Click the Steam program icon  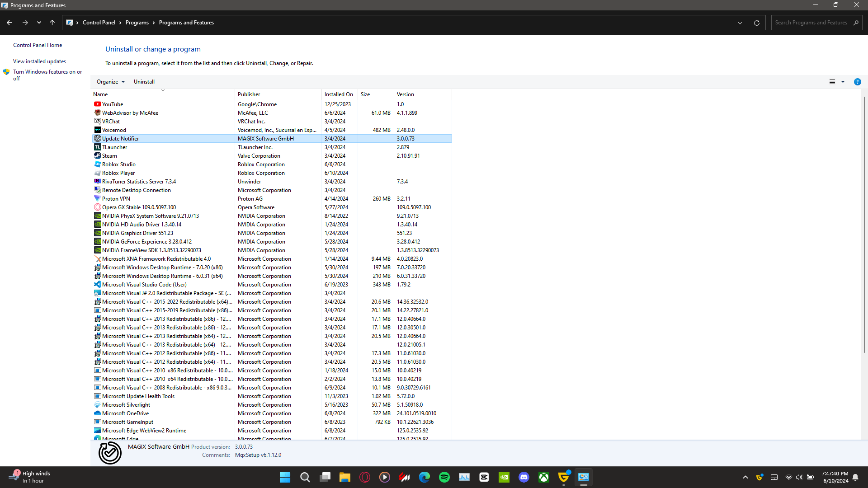click(x=97, y=155)
